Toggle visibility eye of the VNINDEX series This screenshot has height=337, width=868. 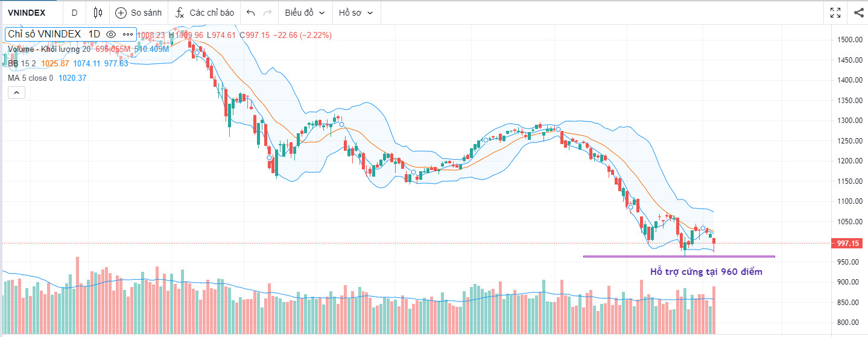click(x=111, y=34)
